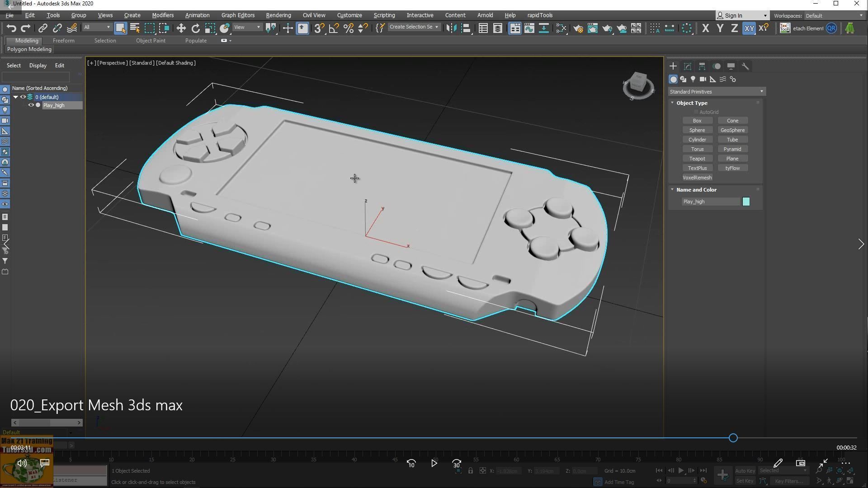Click the X axis constraint
868x488 pixels.
point(705,28)
